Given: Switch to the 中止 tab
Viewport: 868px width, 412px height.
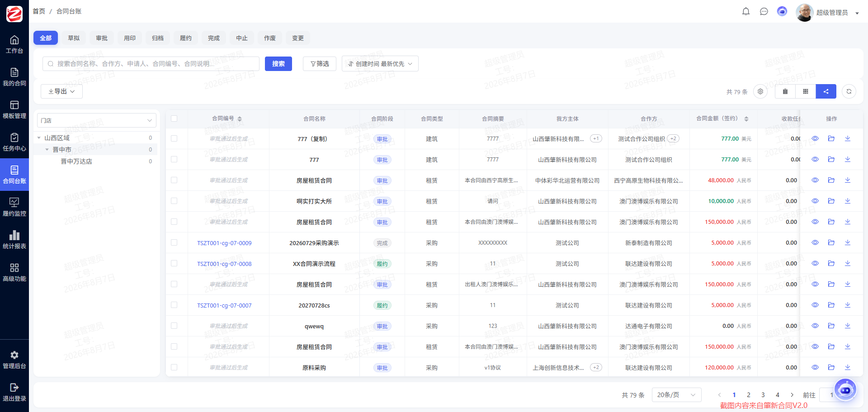Looking at the screenshot, I should click(242, 38).
